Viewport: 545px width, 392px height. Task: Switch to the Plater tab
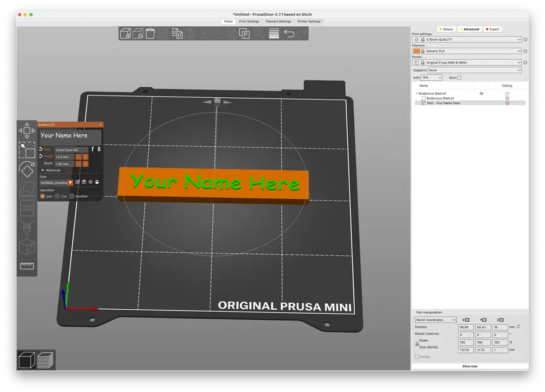pos(229,21)
